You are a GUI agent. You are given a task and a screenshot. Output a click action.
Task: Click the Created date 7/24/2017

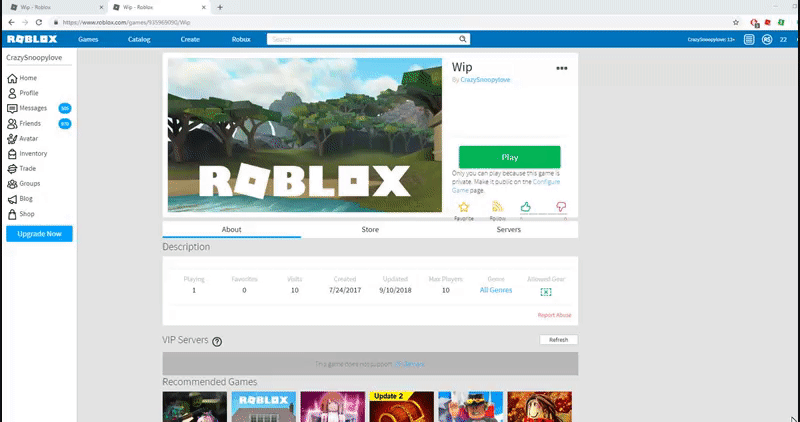point(344,290)
